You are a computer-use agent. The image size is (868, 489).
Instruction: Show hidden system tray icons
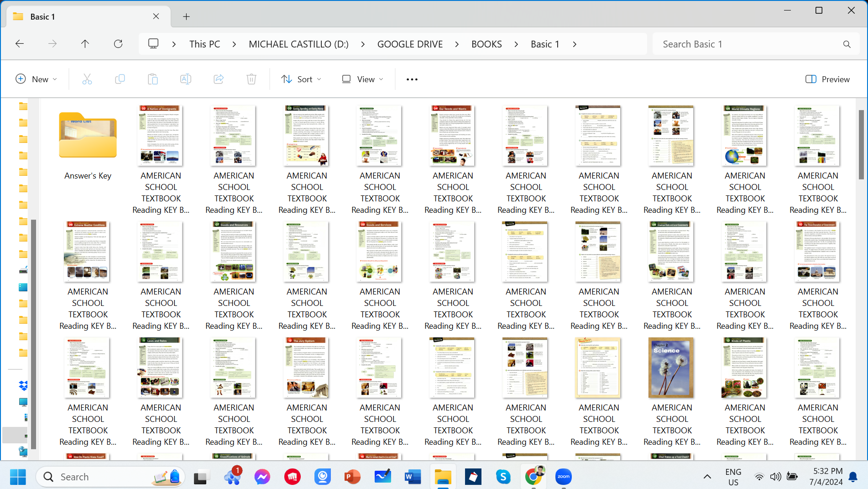pos(707,477)
